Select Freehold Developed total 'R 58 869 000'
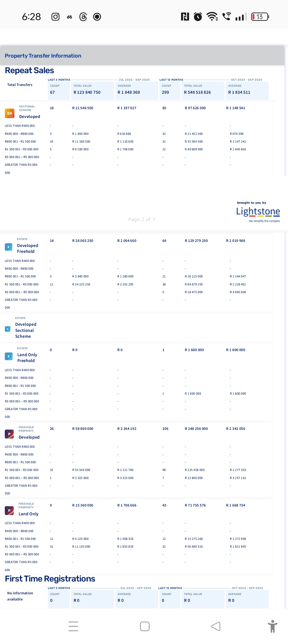This screenshot has height=644, width=288. (83, 429)
